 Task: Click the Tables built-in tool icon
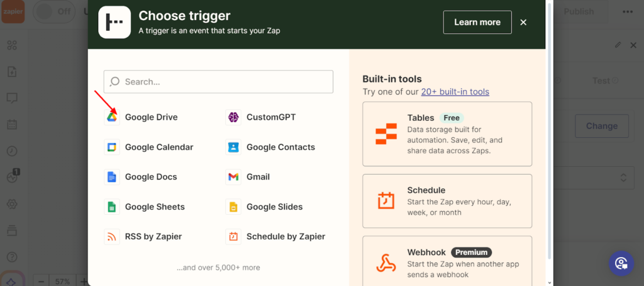[386, 134]
